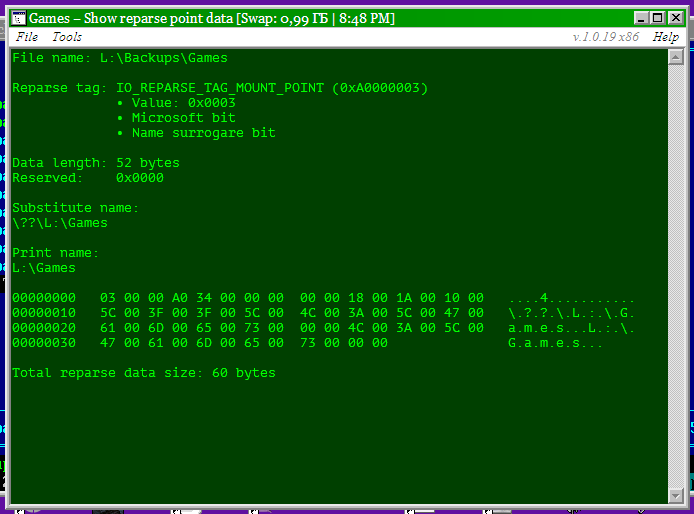Open the File menu
Viewport: 694px width, 514px height.
click(x=27, y=37)
